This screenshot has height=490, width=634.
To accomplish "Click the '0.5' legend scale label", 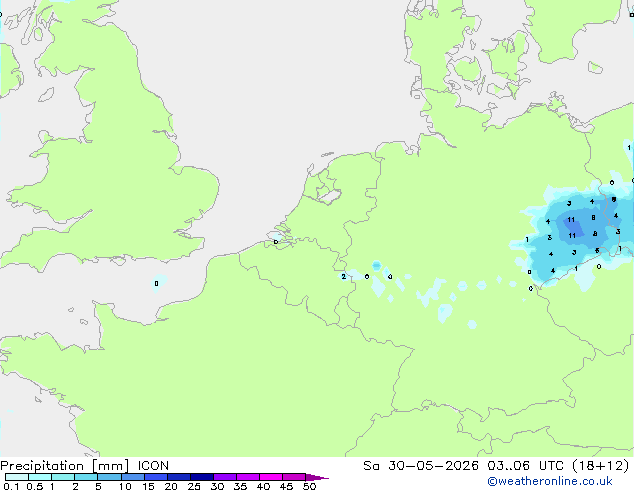I will (35, 486).
